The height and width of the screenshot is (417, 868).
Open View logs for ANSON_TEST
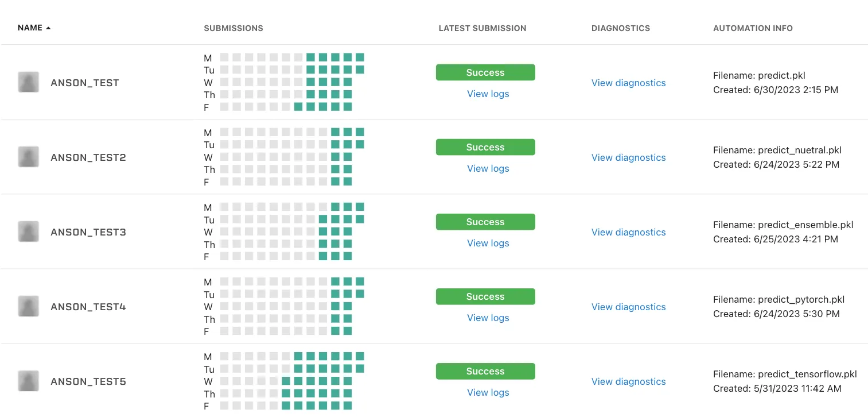(488, 94)
